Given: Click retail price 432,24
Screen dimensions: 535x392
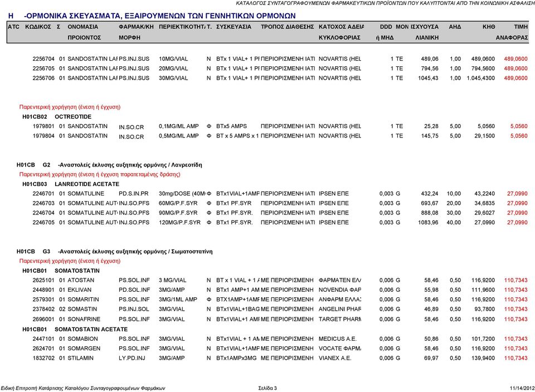Looking at the screenshot, I should pyautogui.click(x=430, y=194).
